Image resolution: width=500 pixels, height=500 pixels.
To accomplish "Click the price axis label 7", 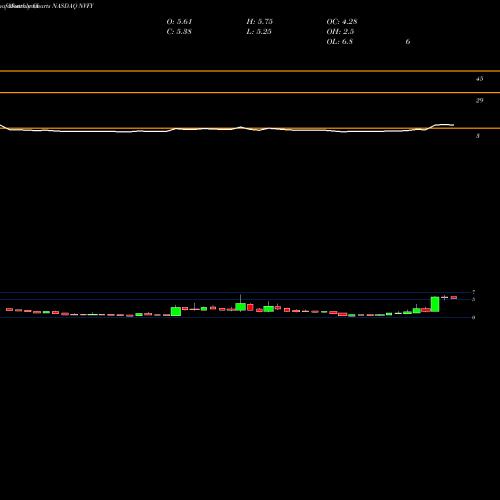I will [x=473, y=292].
